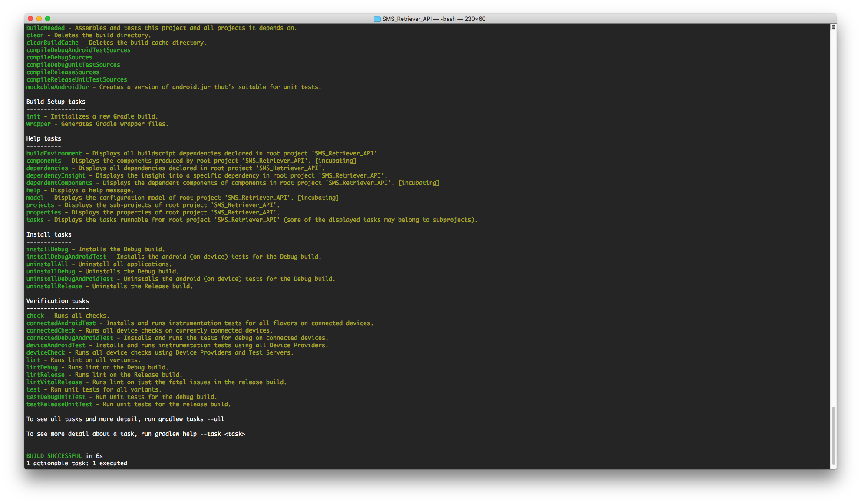Click the 'wrapper' task name

pyautogui.click(x=39, y=124)
